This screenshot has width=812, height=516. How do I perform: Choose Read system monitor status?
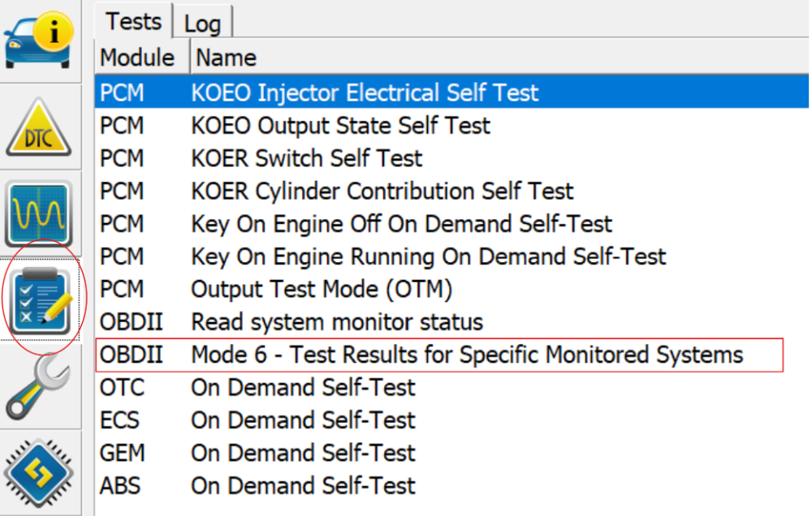pyautogui.click(x=451, y=322)
